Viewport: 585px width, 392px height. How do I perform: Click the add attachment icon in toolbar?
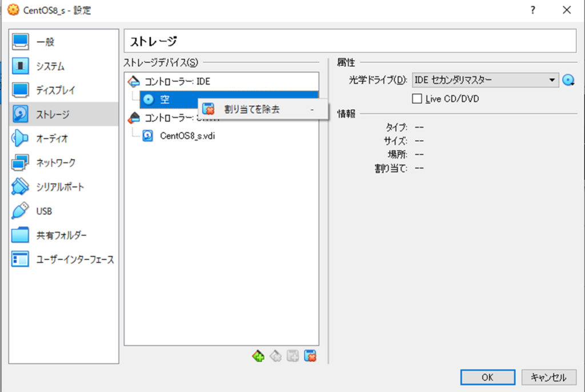click(293, 356)
